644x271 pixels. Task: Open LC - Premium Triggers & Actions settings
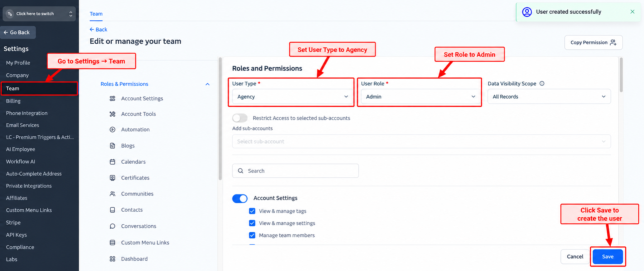click(x=40, y=137)
